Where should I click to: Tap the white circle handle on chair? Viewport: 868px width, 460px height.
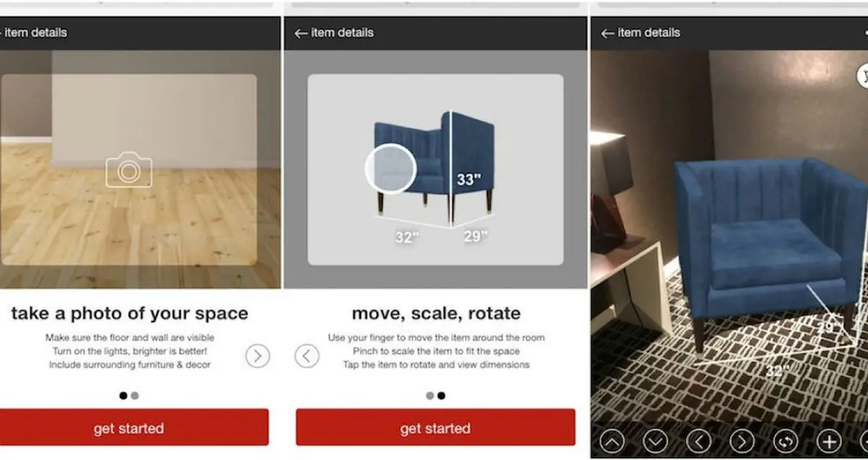coord(390,168)
